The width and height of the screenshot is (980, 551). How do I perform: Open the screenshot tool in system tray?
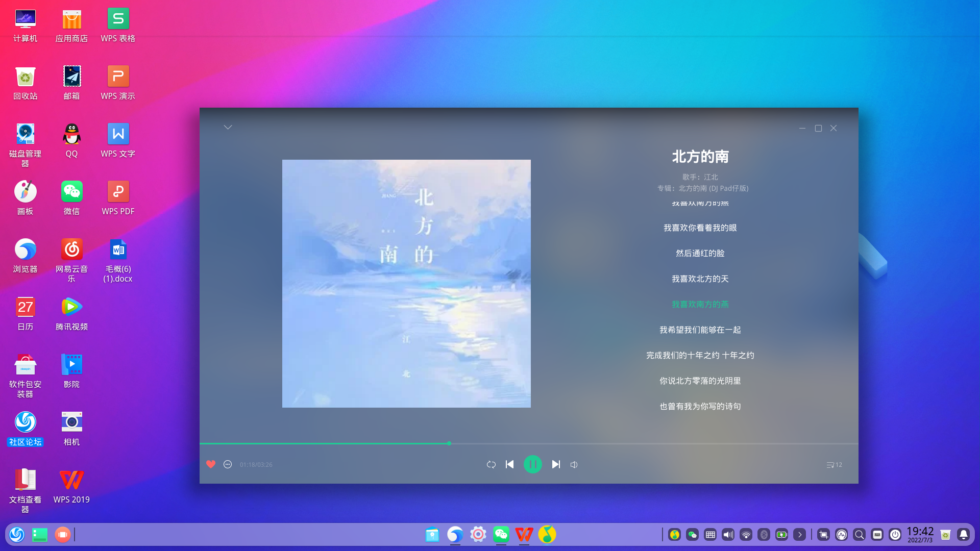[x=823, y=535]
